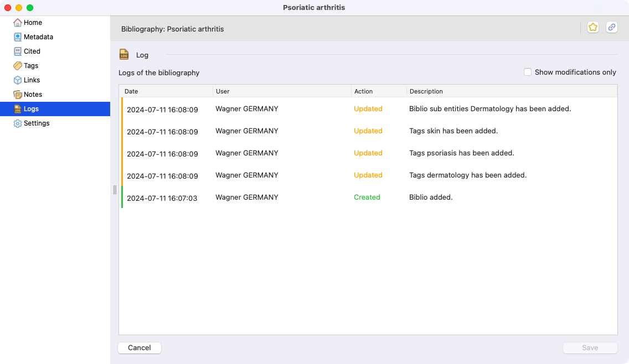Click the sidebar splitter handle
Image resolution: width=629 pixels, height=364 pixels.
(115, 190)
